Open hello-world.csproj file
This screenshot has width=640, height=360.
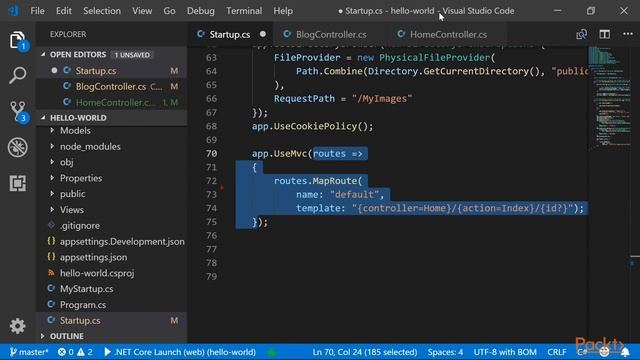[97, 273]
